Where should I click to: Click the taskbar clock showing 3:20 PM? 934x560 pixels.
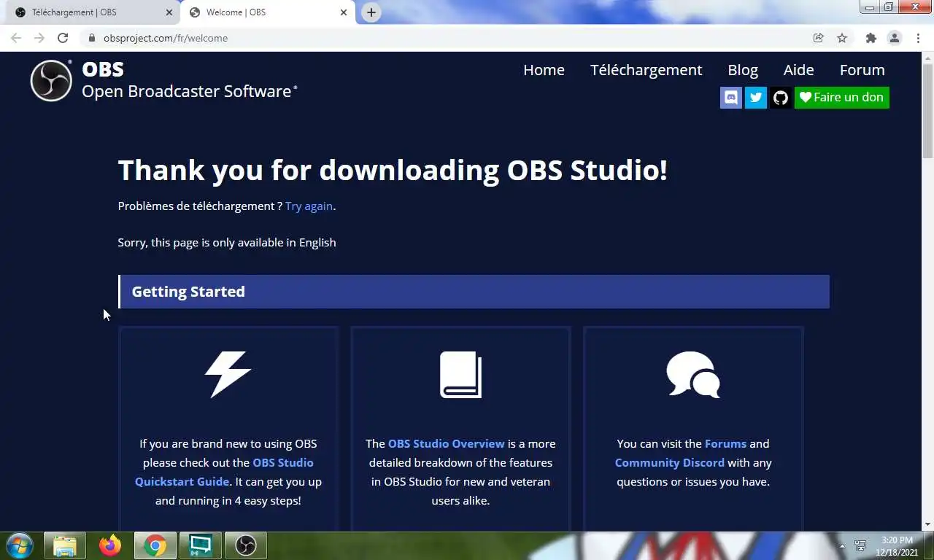pos(897,545)
